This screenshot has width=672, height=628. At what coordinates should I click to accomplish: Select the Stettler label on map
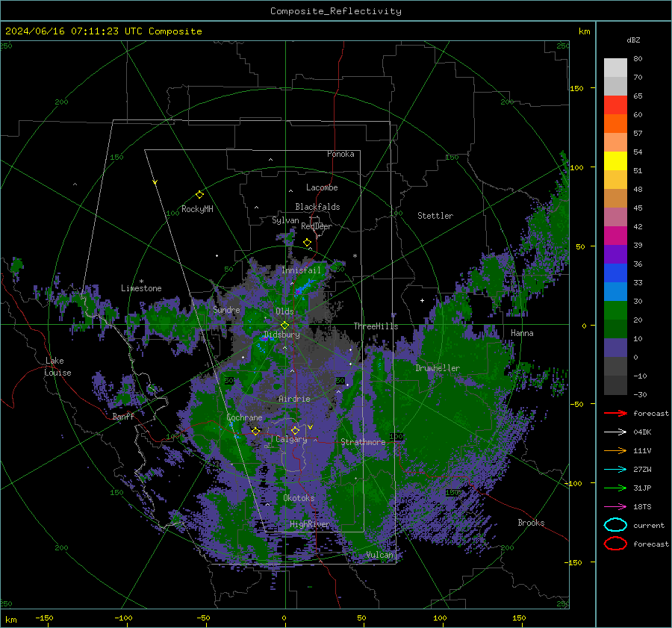[x=435, y=216]
